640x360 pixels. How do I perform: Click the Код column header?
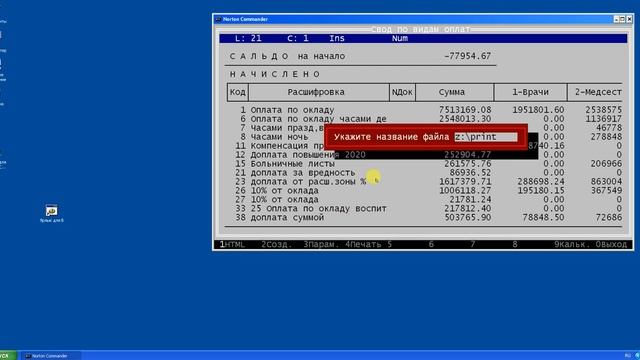click(x=238, y=92)
